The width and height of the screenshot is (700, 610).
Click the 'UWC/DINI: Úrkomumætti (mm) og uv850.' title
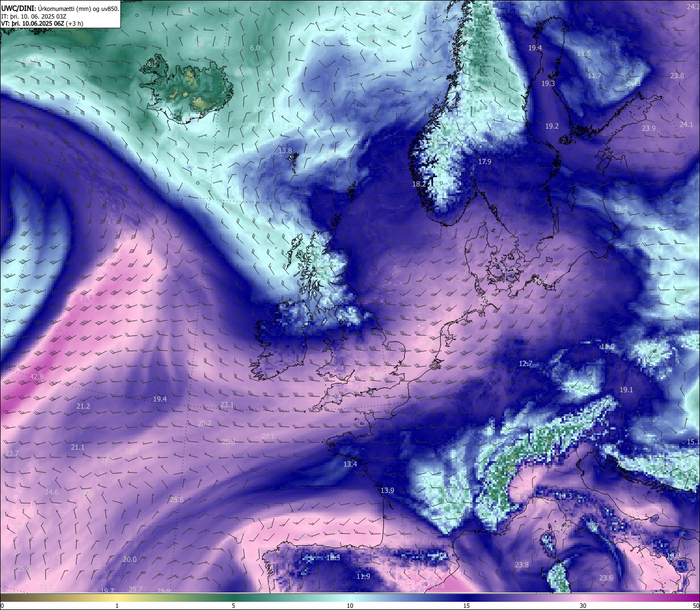(60, 8)
